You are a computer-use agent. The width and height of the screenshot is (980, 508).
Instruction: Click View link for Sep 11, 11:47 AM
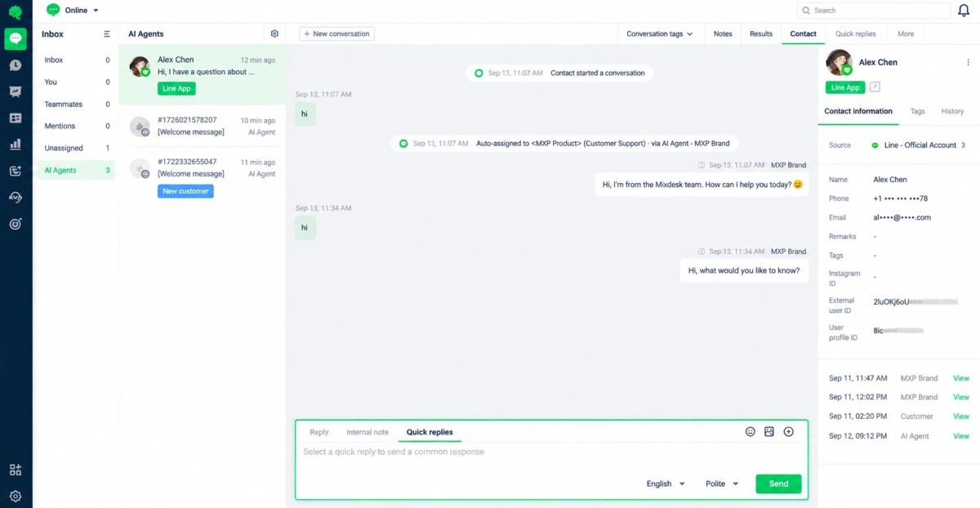[961, 378]
